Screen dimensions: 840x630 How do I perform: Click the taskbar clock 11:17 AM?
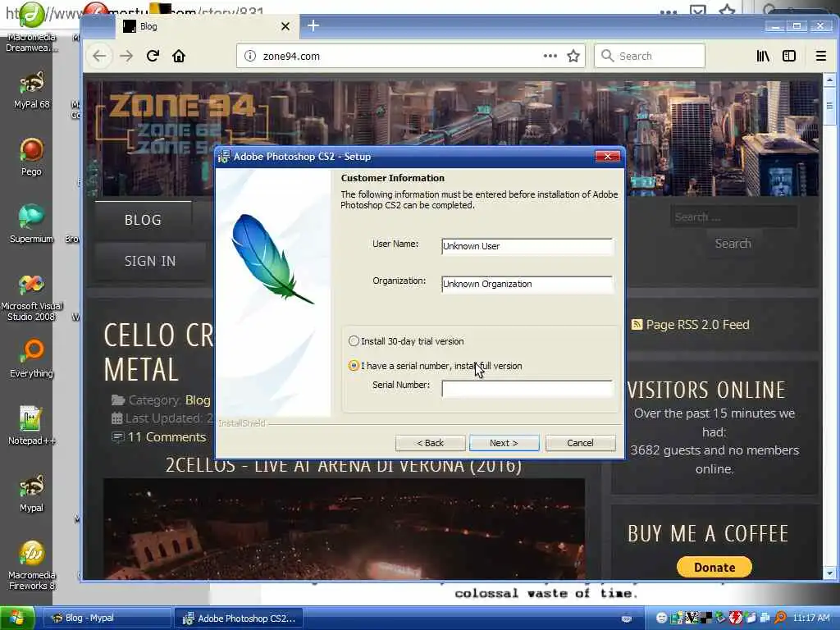[x=811, y=619]
